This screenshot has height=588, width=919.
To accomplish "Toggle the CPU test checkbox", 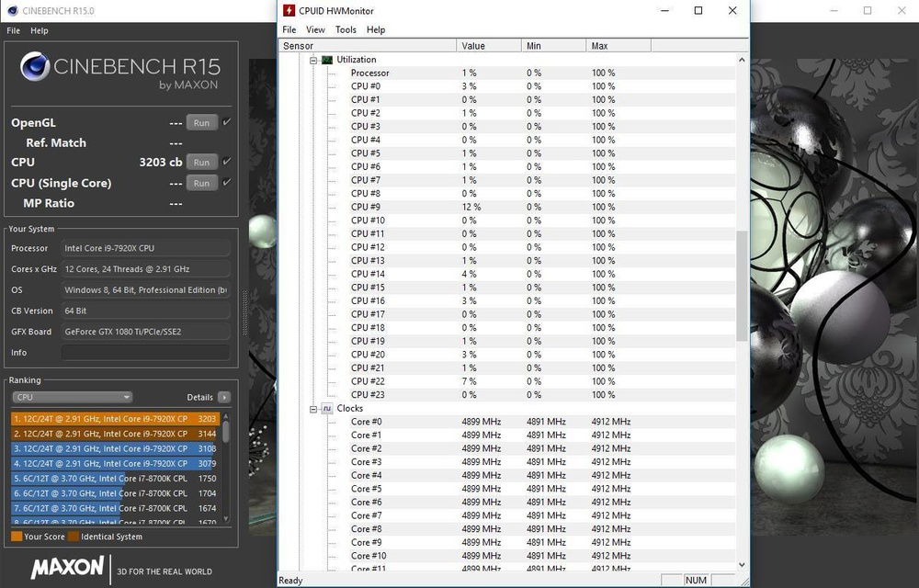I will pos(227,162).
